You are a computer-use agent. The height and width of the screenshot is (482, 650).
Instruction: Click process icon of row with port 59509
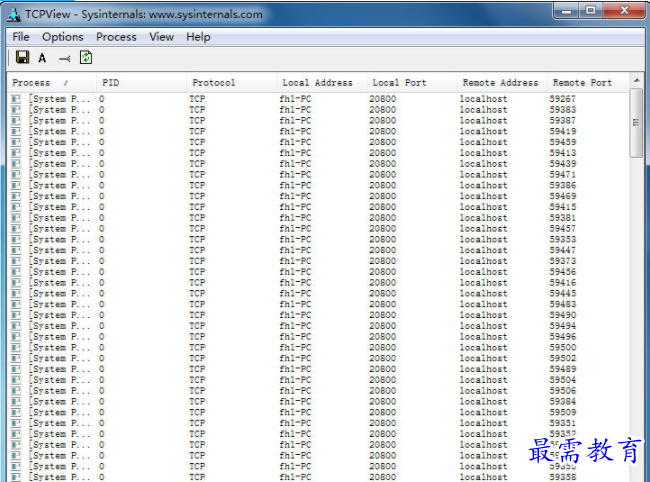click(x=16, y=412)
